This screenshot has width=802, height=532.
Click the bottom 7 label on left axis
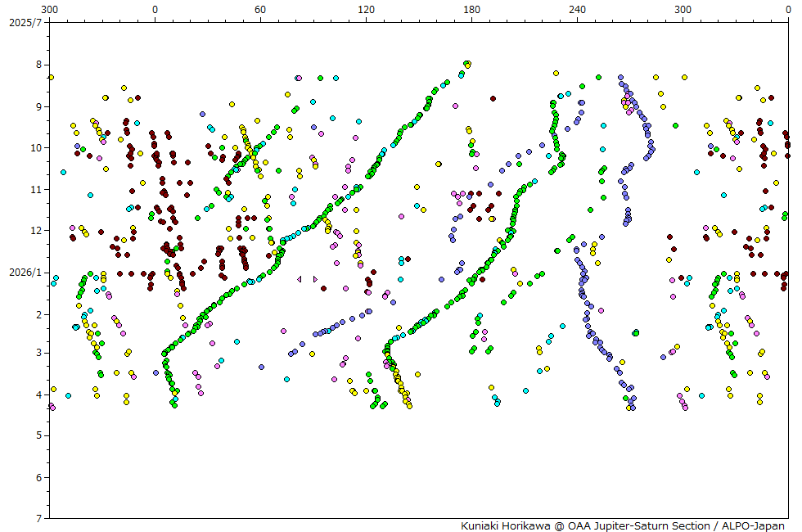click(x=38, y=519)
